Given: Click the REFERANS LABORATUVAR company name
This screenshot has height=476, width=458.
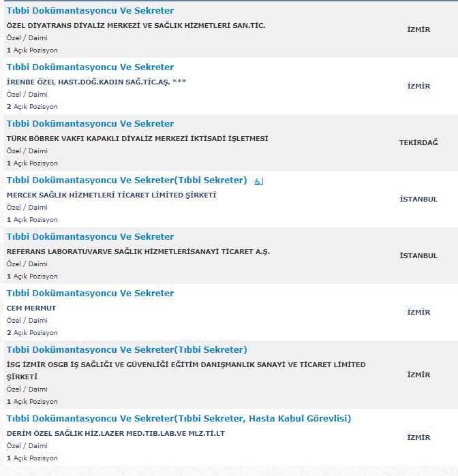Looking at the screenshot, I should pyautogui.click(x=138, y=251).
